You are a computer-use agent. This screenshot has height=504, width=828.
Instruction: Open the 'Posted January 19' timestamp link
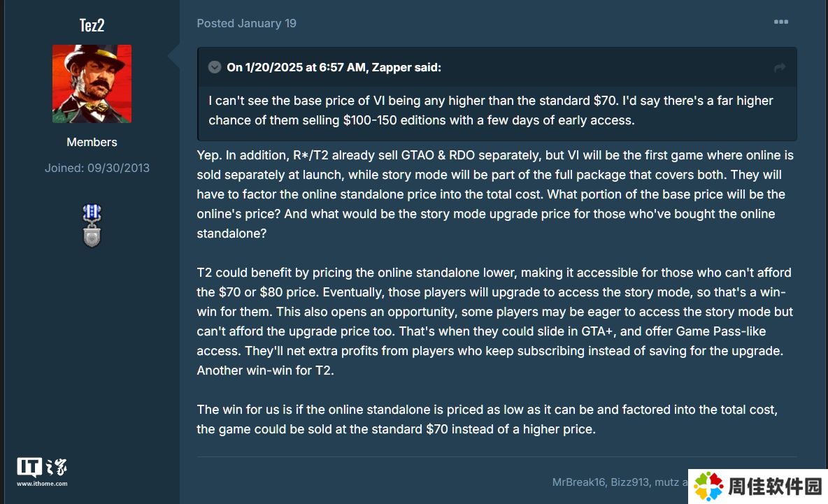click(247, 23)
